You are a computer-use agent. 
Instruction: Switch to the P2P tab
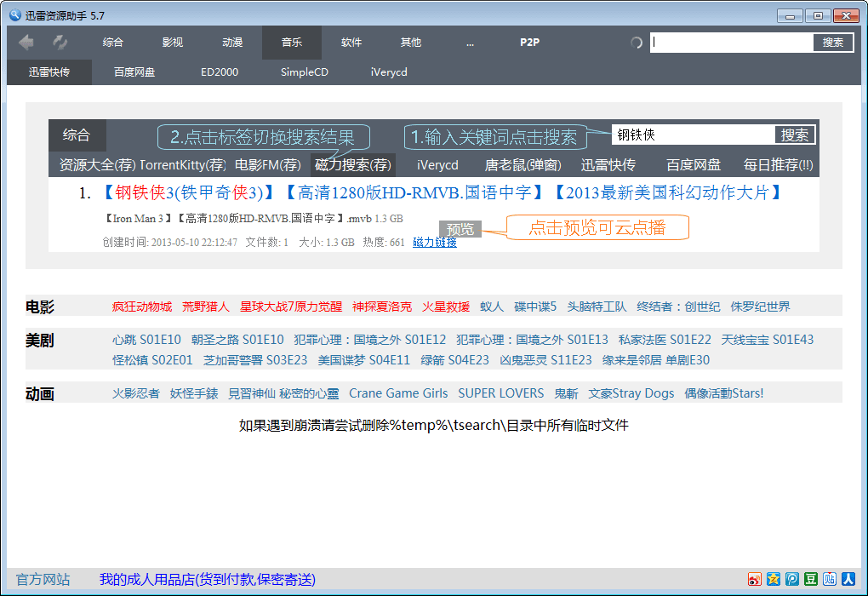530,42
